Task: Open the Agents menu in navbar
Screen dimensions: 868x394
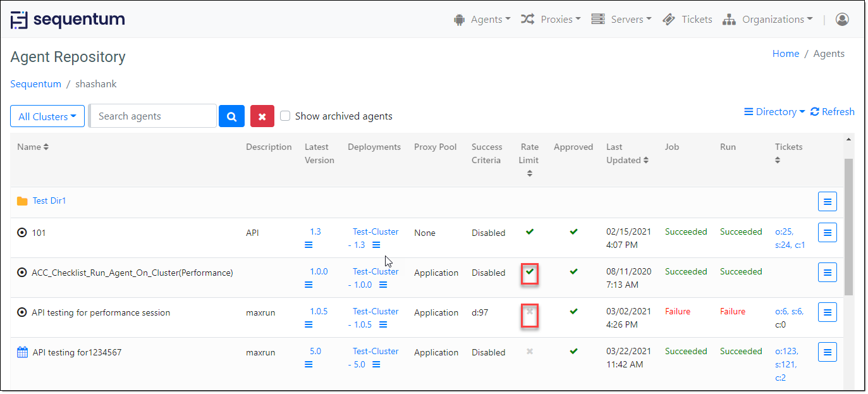Action: pyautogui.click(x=482, y=20)
